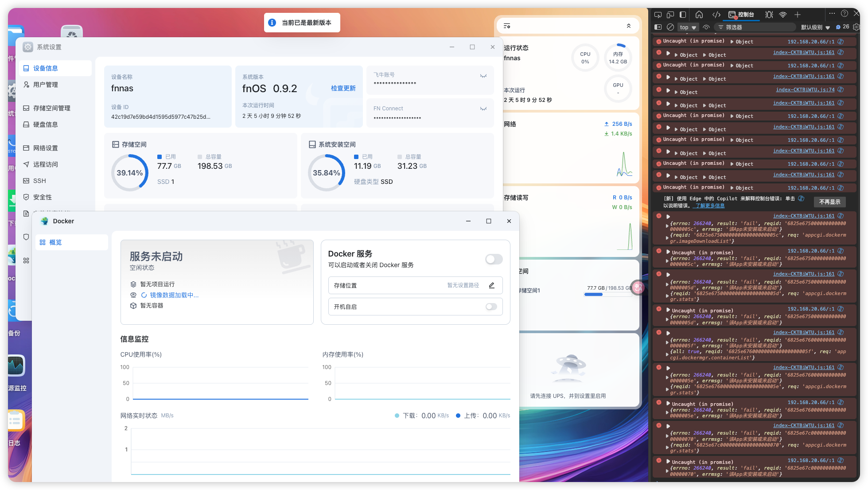
Task: Collapse the widget panel with chevron
Action: (x=628, y=26)
